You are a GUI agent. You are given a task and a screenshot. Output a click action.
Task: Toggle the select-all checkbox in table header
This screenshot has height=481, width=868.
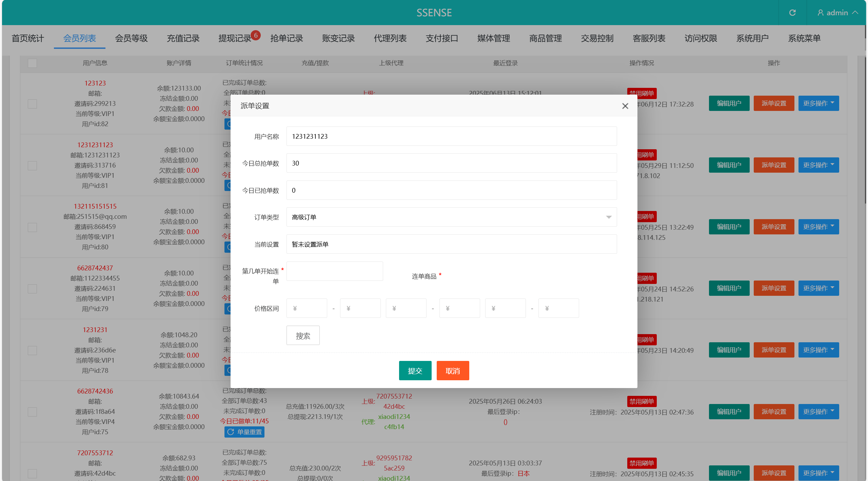click(32, 63)
